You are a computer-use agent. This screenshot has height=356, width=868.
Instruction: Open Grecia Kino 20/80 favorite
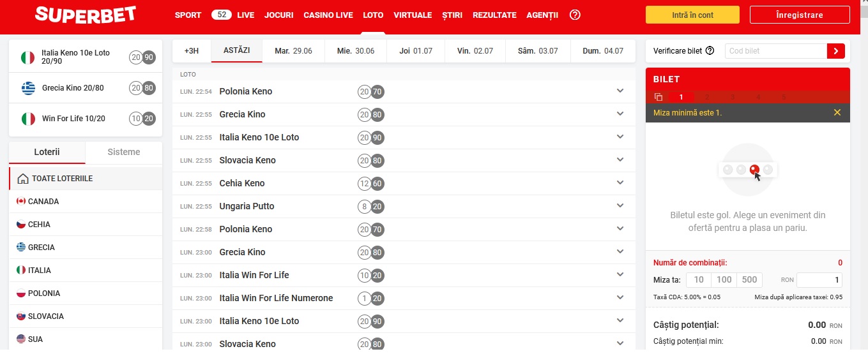pos(86,88)
